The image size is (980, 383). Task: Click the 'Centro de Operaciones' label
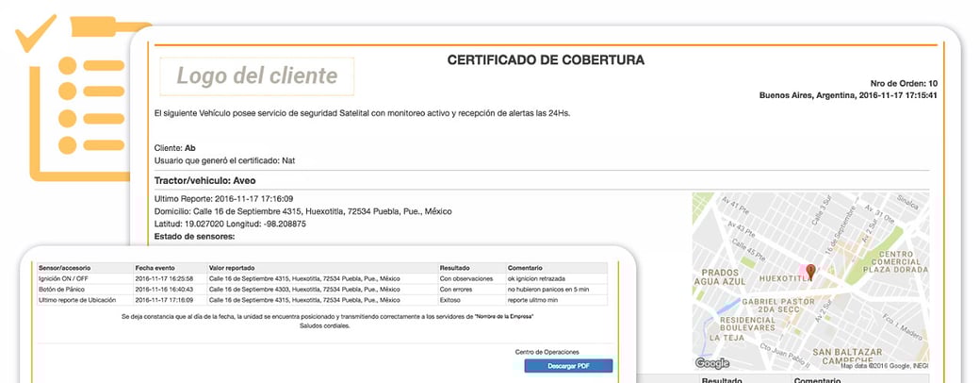pyautogui.click(x=547, y=352)
